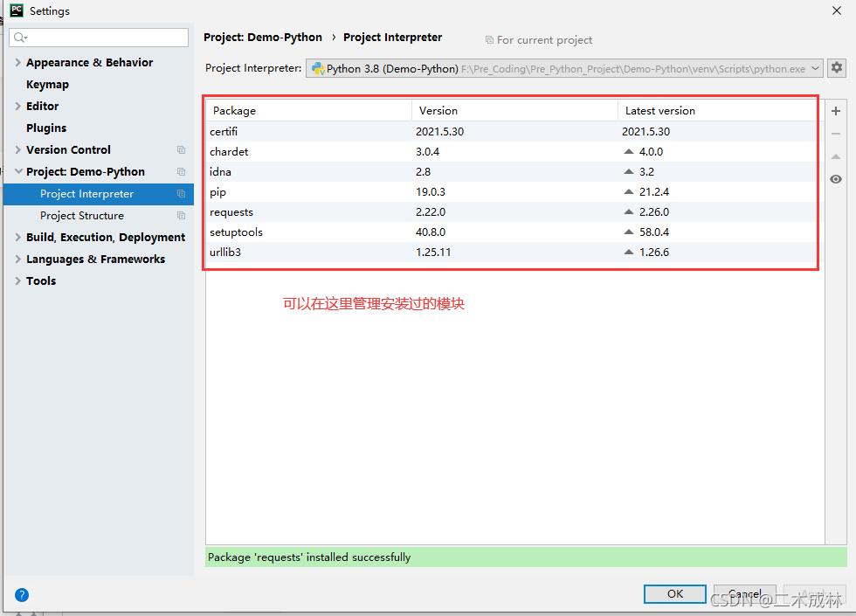Viewport: 856px width, 616px height.
Task: Click upgrade arrow next to requests 2.26.0
Action: 628,211
